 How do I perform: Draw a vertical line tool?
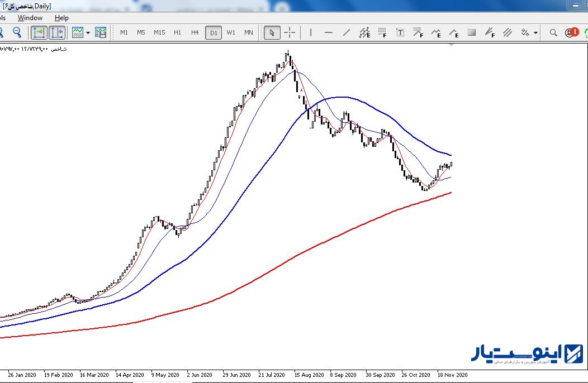coord(311,32)
